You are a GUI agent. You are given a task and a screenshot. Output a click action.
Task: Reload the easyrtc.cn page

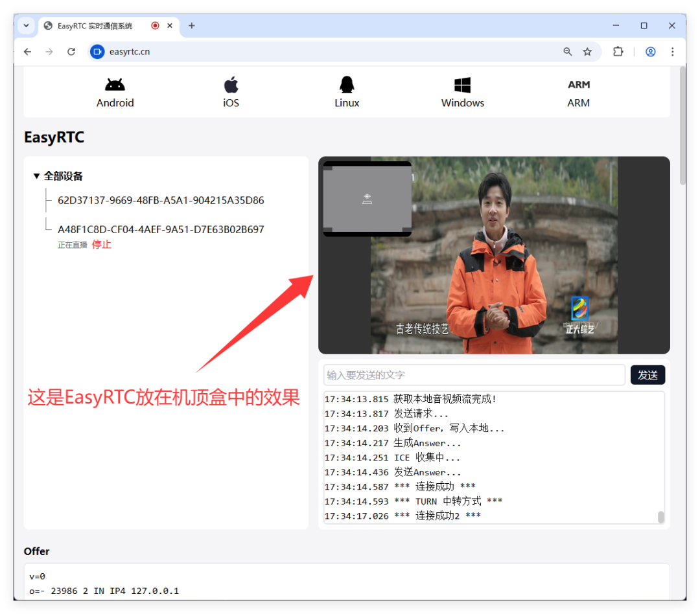click(71, 52)
